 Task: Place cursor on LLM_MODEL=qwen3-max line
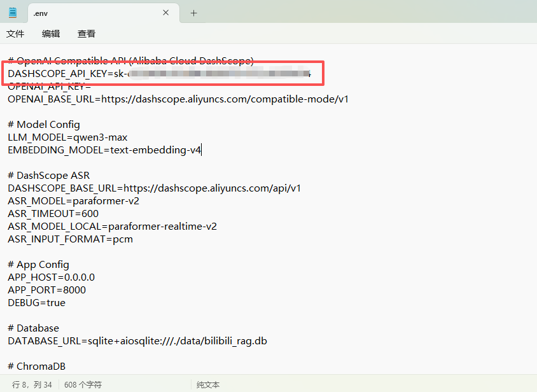pyautogui.click(x=67, y=137)
